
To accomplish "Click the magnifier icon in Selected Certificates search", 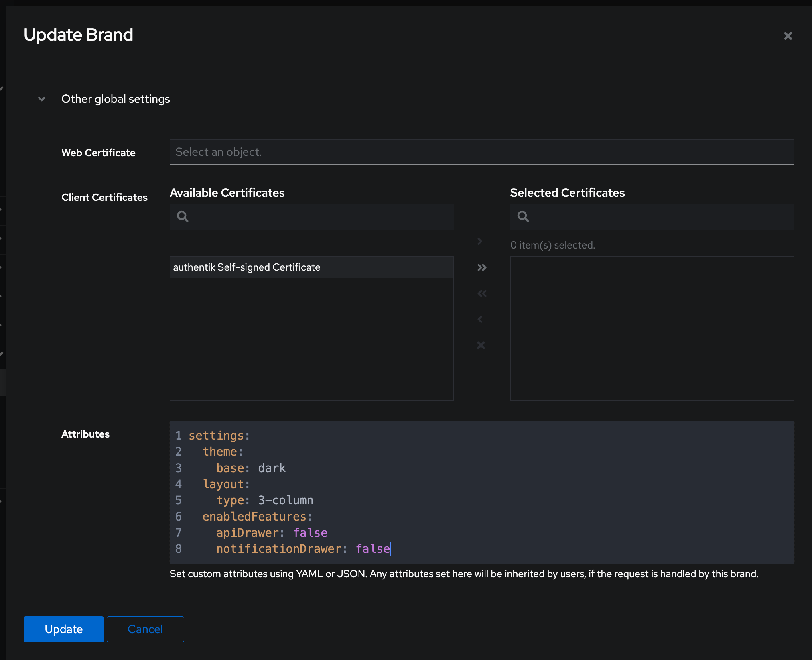I will click(x=524, y=216).
